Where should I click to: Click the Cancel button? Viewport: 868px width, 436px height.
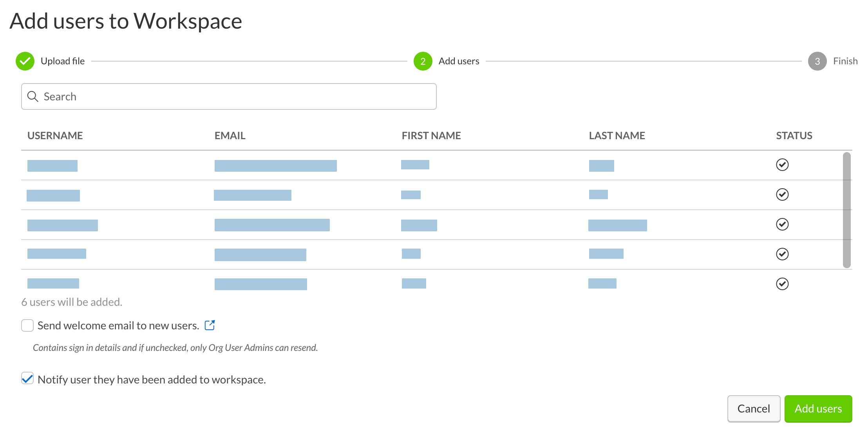pyautogui.click(x=753, y=409)
